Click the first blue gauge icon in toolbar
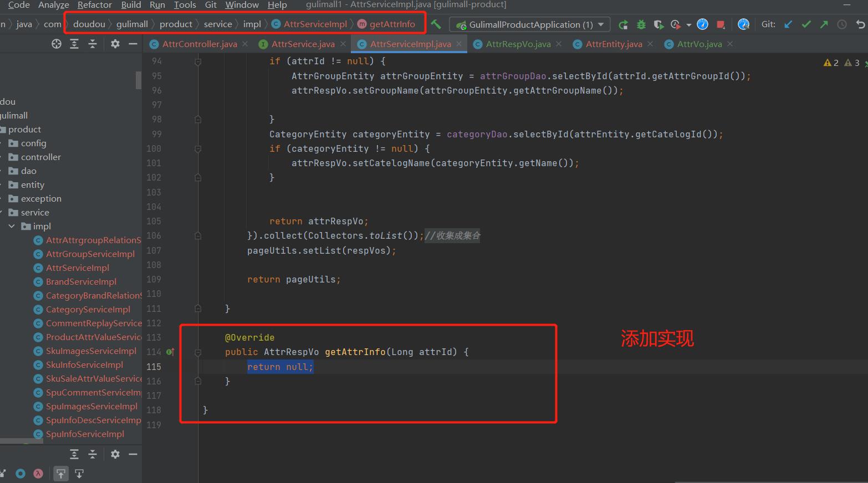 702,24
